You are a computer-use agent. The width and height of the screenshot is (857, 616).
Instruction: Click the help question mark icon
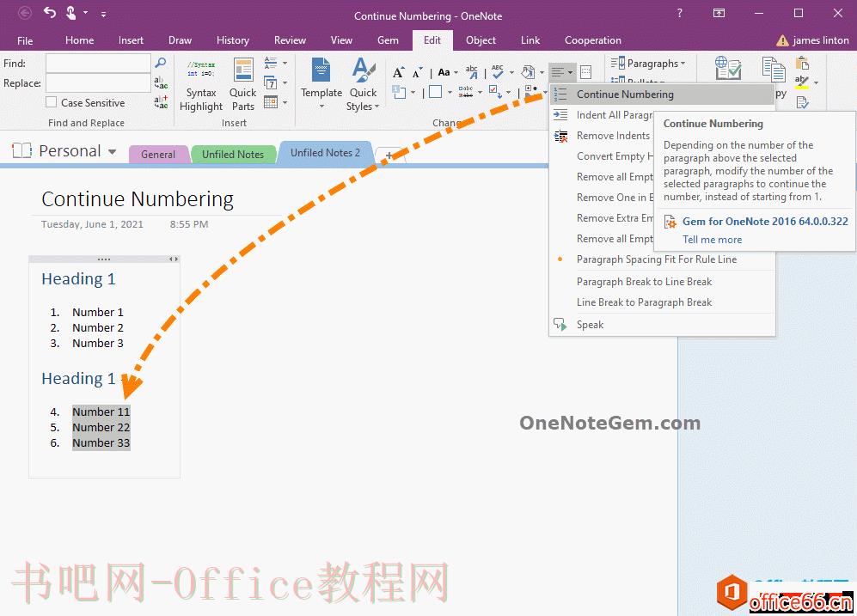[679, 13]
